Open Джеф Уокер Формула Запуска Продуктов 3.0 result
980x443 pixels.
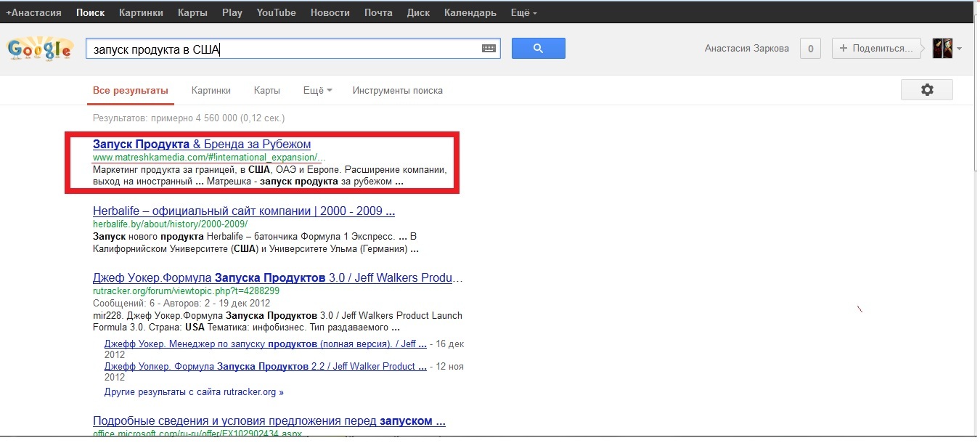pos(278,278)
